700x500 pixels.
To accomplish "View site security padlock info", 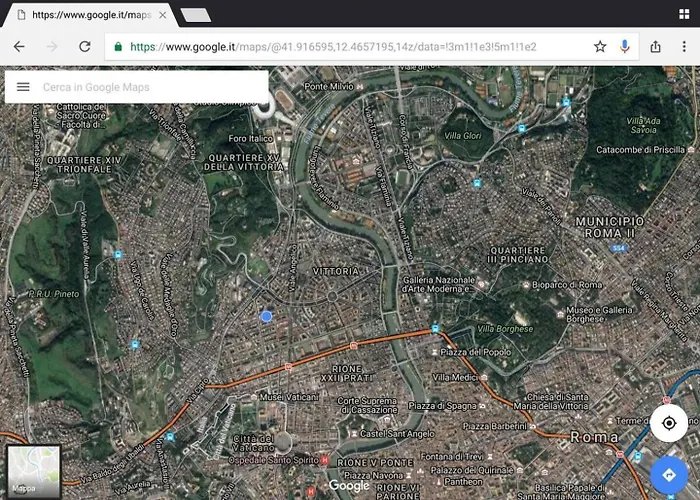I will click(x=118, y=46).
